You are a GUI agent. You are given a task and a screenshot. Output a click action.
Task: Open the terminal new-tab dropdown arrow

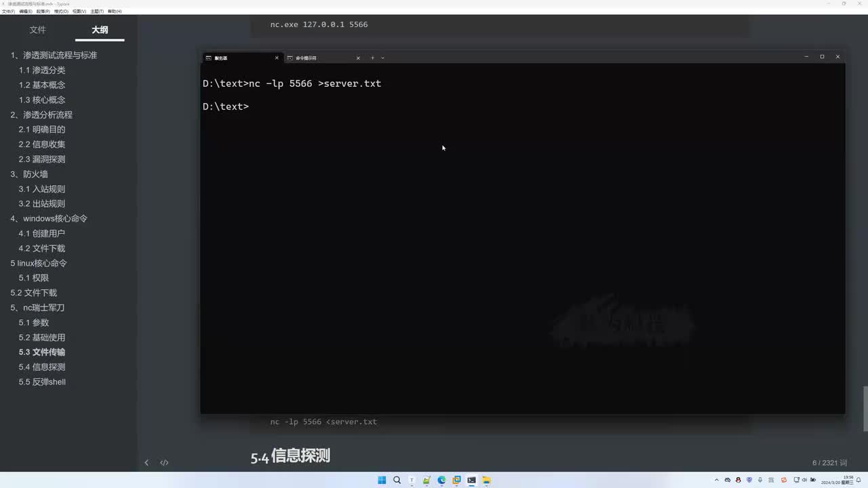[382, 58]
